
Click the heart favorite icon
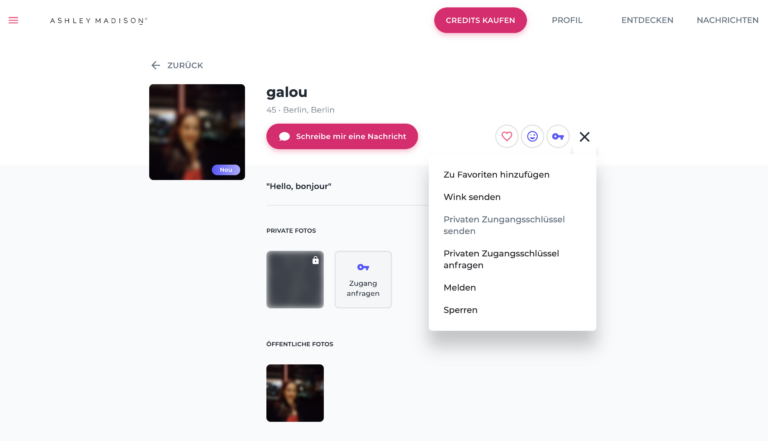click(x=506, y=136)
